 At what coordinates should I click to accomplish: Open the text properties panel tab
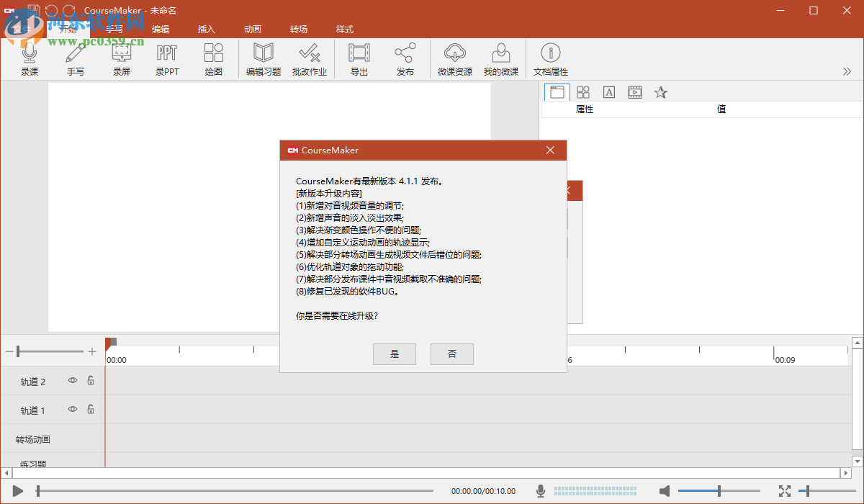coord(608,92)
